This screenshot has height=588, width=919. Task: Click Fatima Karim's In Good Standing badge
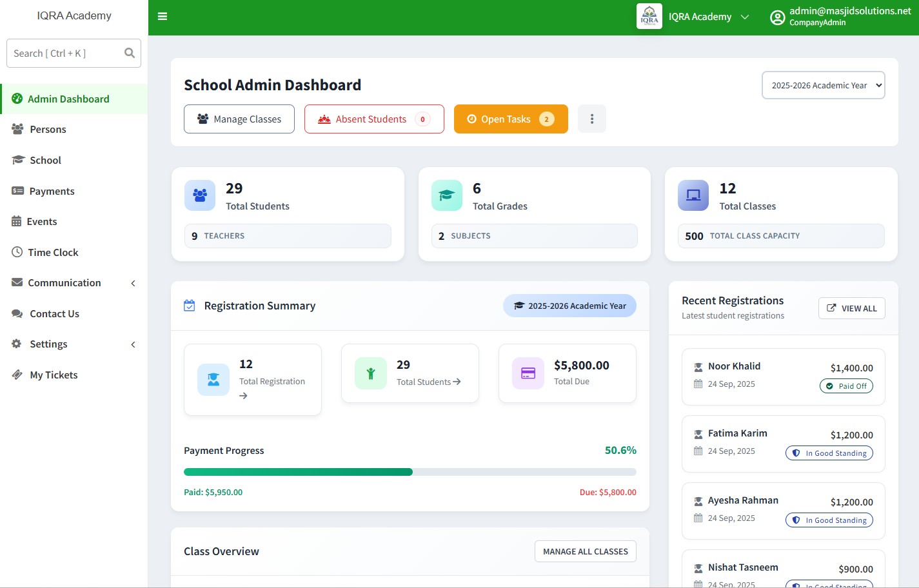829,453
